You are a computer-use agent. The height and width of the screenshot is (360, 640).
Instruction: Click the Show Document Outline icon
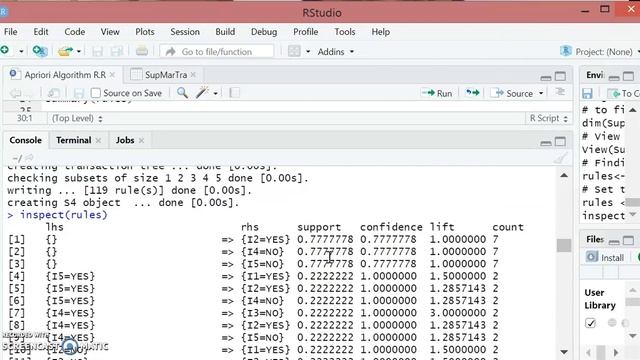560,92
